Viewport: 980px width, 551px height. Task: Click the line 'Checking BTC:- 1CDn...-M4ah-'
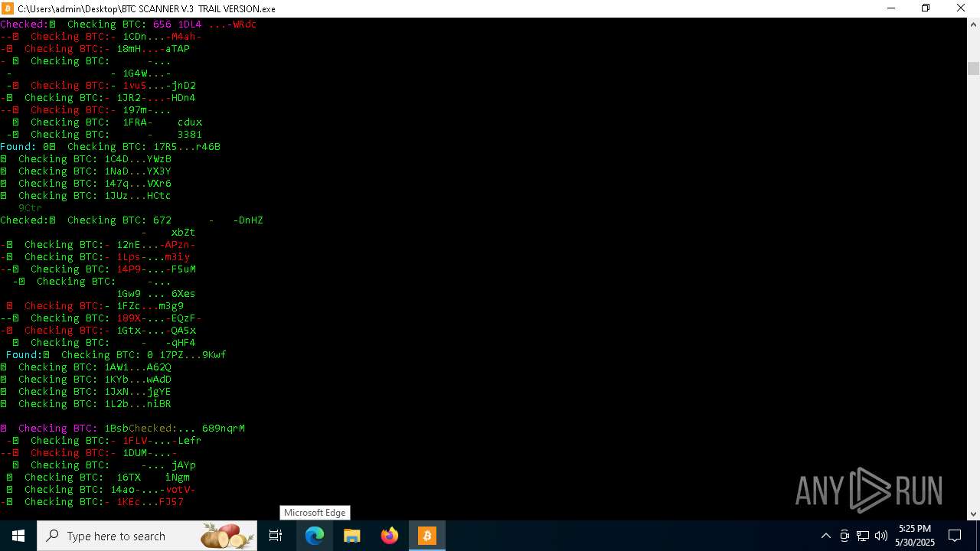(101, 36)
